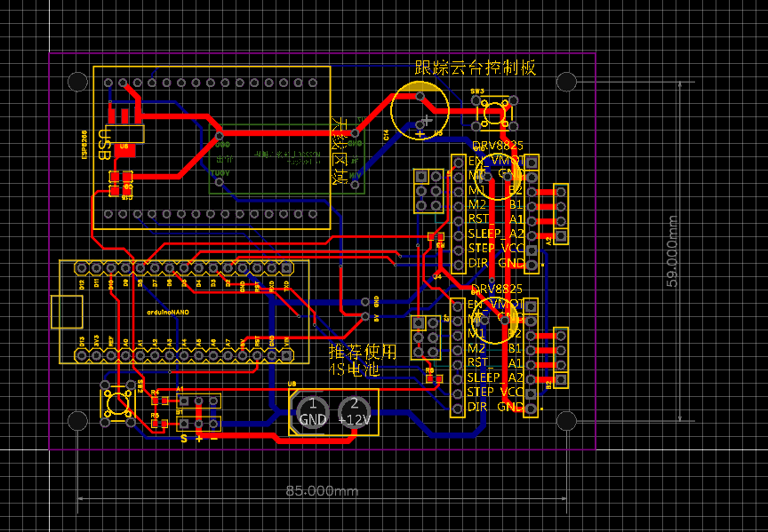
Task: Click the square pad of header B1
Action: [184, 423]
